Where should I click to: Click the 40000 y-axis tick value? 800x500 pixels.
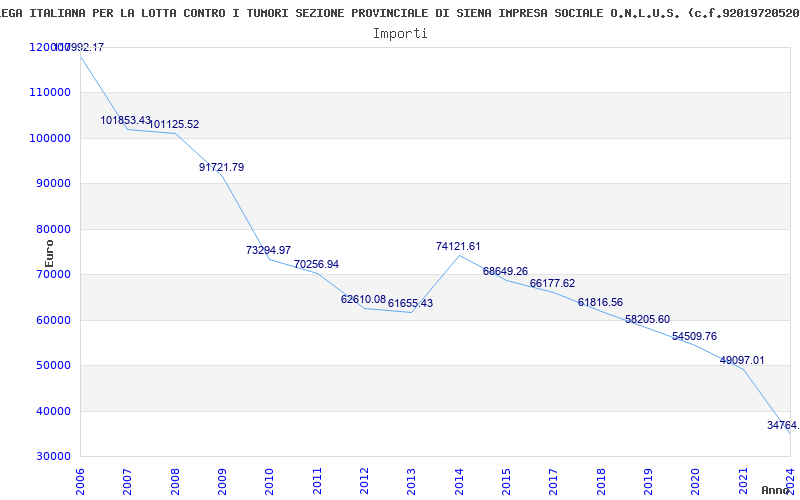[56, 411]
